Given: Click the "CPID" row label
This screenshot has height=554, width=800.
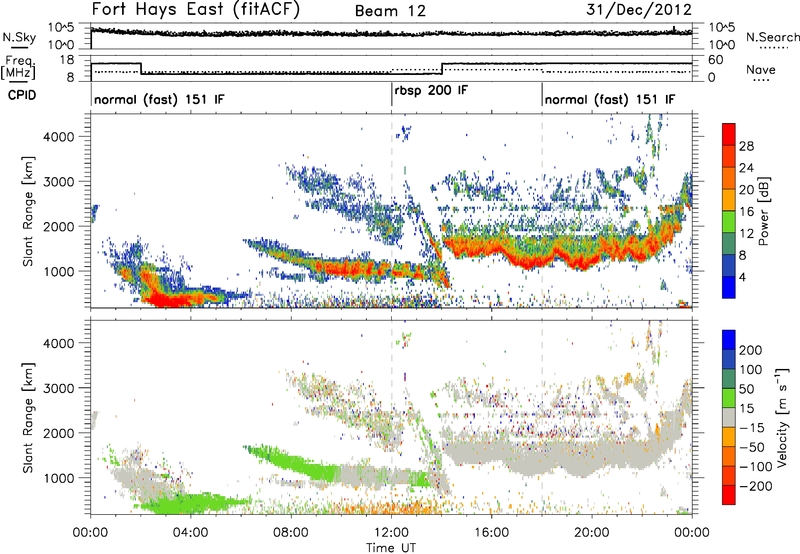Looking at the screenshot, I should [x=22, y=95].
